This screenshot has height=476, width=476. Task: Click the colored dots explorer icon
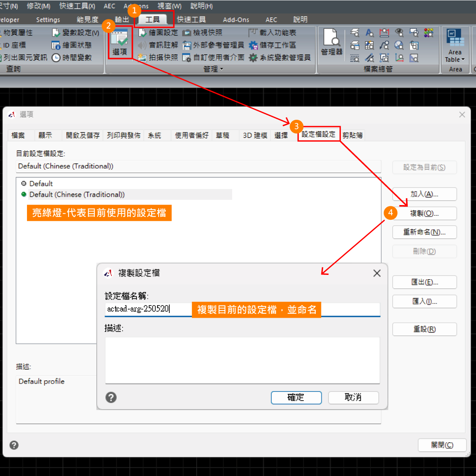pyautogui.click(x=428, y=33)
